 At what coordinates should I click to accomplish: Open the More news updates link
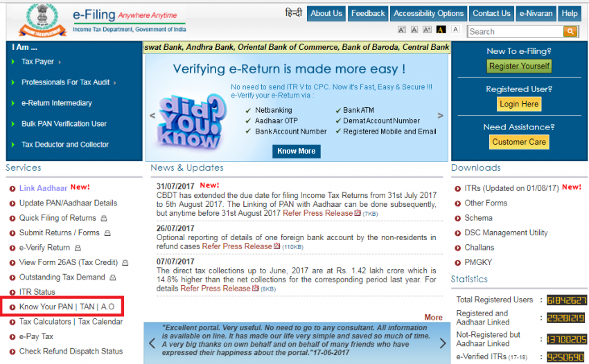[x=433, y=318]
